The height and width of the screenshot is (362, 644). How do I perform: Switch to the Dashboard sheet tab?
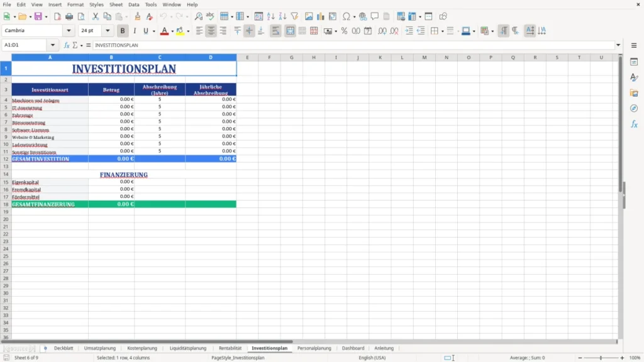click(353, 348)
